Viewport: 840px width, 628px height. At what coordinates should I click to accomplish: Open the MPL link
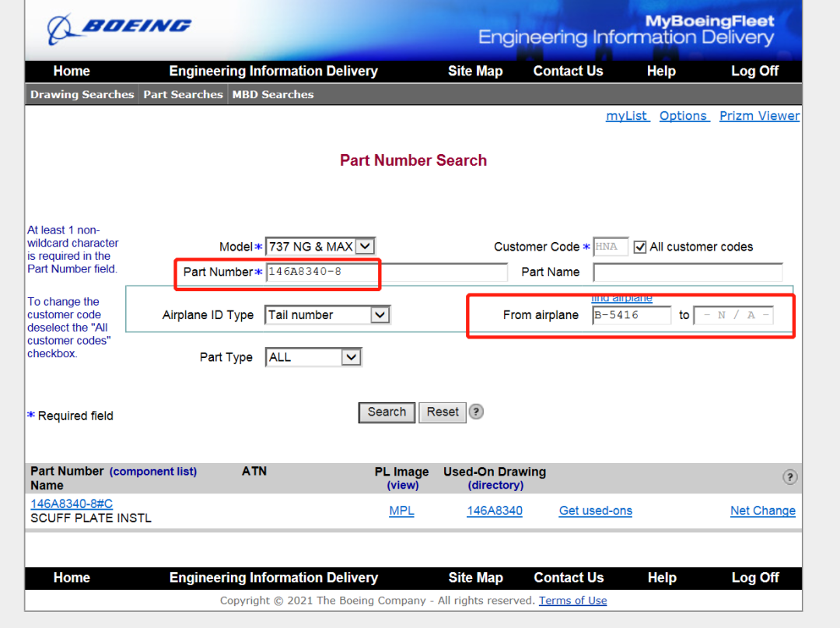[401, 510]
